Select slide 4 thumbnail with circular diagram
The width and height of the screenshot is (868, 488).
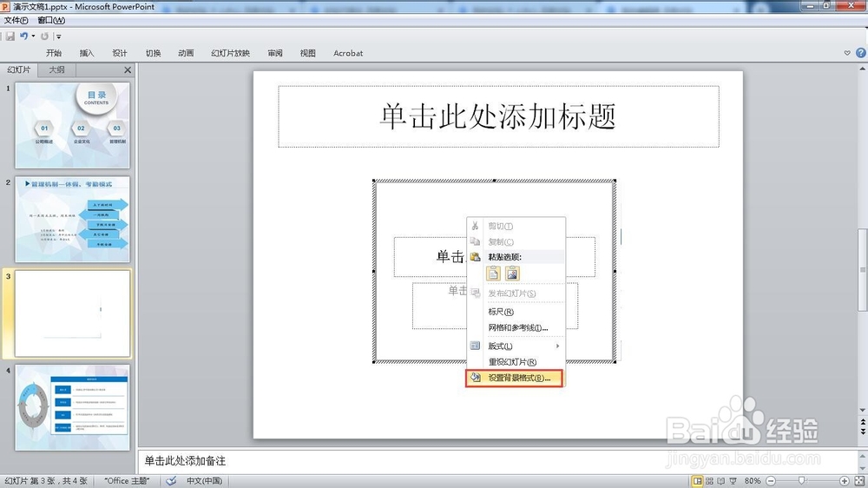coord(73,407)
